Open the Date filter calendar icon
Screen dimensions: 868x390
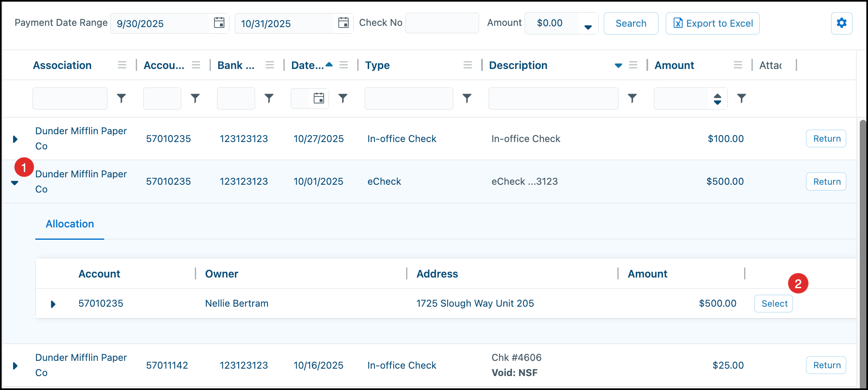[x=319, y=98]
